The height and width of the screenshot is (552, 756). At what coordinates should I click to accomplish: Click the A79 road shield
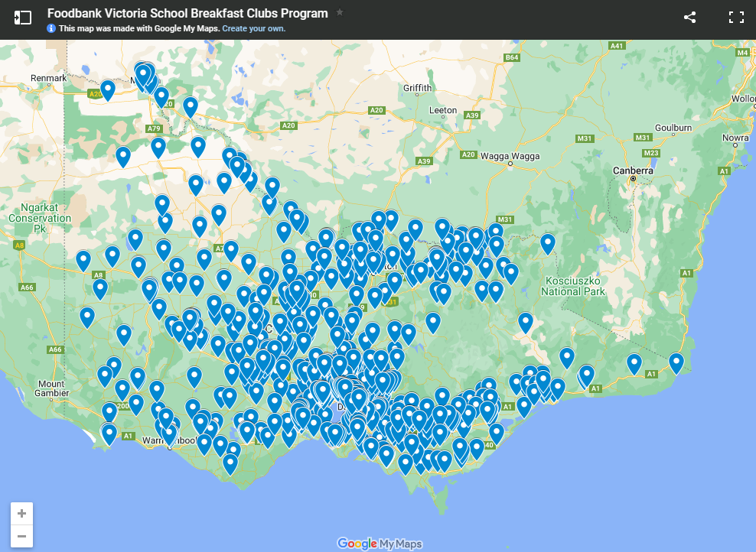[x=154, y=128]
